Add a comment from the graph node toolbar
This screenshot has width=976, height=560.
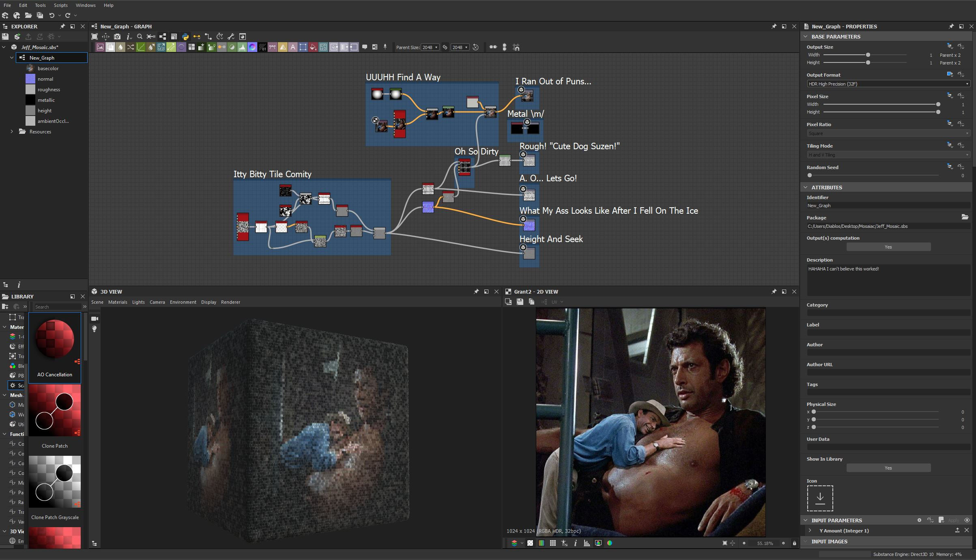pyautogui.click(x=365, y=47)
